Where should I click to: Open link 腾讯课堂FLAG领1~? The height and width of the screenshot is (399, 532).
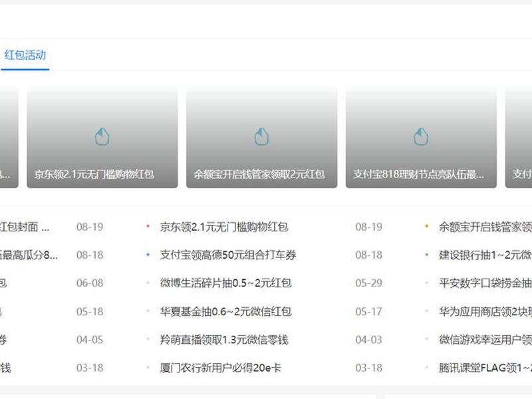[485, 368]
